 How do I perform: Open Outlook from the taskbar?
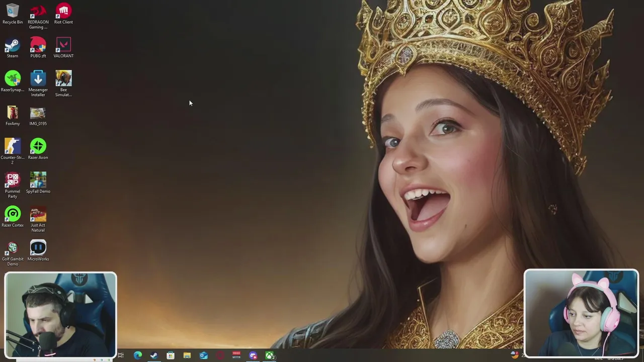[203, 355]
